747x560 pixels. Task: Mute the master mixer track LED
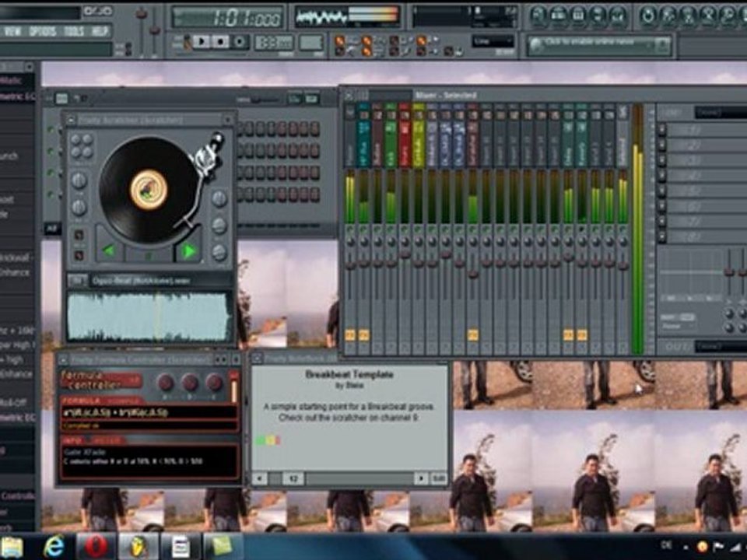350,230
